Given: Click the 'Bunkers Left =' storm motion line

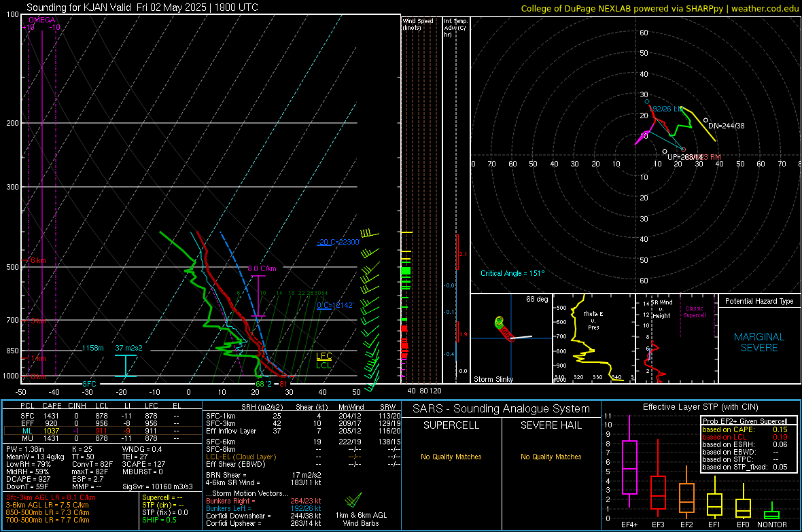Looking at the screenshot, I should tap(264, 508).
